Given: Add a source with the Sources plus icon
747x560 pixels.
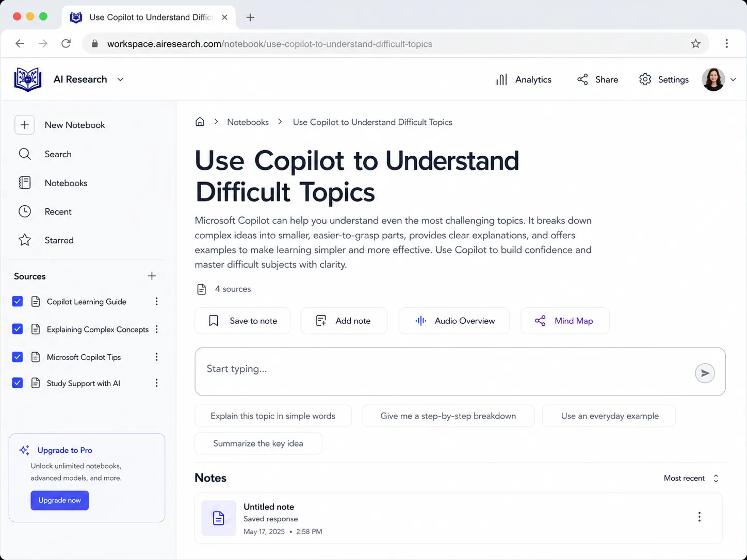Looking at the screenshot, I should (152, 276).
